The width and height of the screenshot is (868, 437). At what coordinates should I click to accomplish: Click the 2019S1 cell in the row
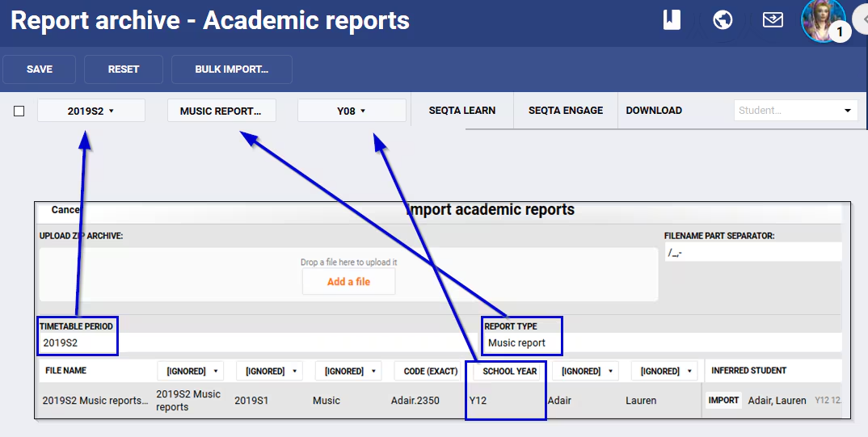251,401
